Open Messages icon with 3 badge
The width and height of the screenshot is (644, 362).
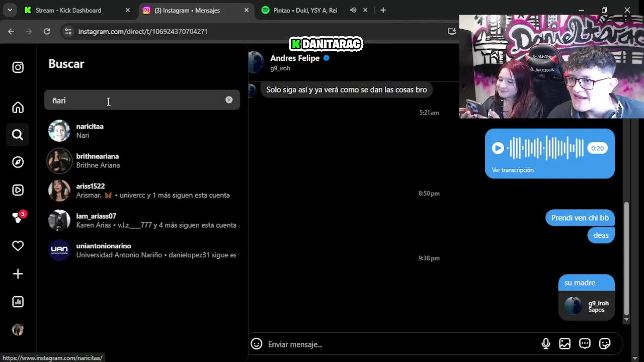tap(19, 217)
